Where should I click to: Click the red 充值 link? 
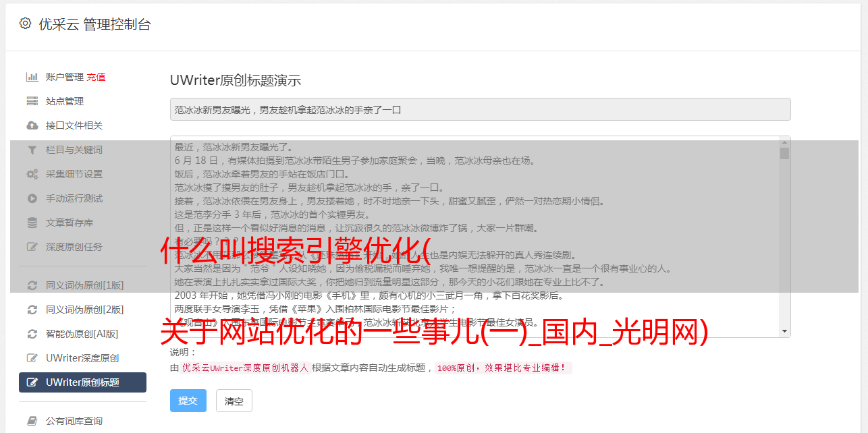coord(96,77)
